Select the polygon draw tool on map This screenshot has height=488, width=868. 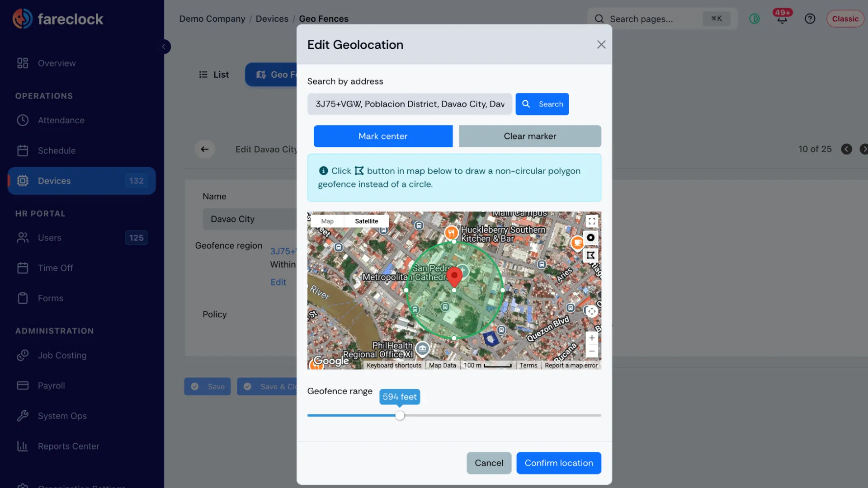591,255
